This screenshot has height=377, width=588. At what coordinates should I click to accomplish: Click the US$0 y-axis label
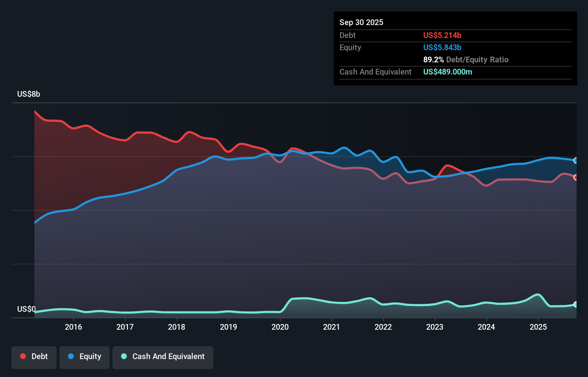coord(26,309)
